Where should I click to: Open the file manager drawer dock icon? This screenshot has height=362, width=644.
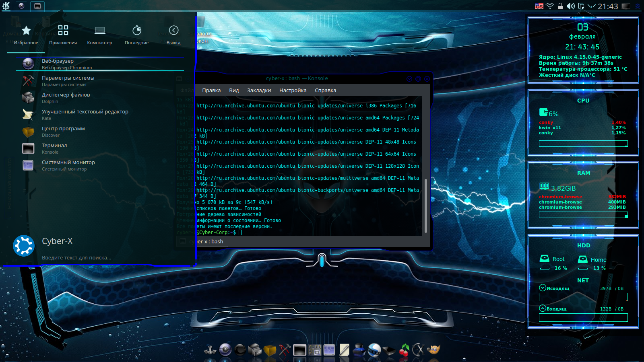[x=255, y=350]
